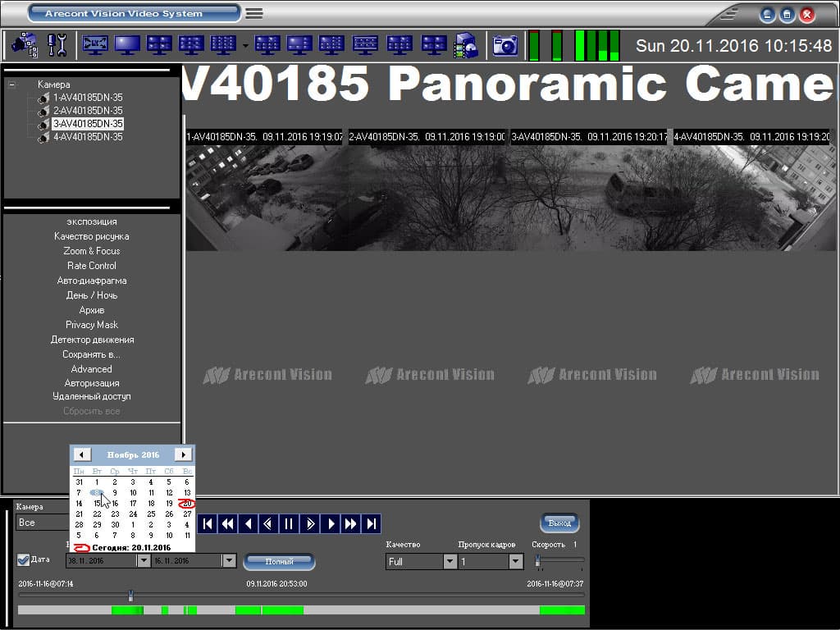The height and width of the screenshot is (630, 840).
Task: Open the video archive film-reel icon
Action: (466, 45)
